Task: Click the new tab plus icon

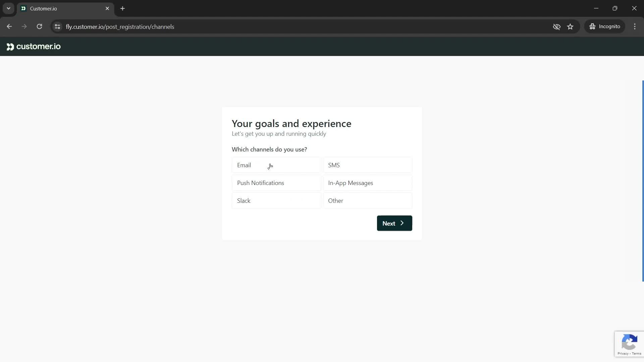Action: point(123,8)
